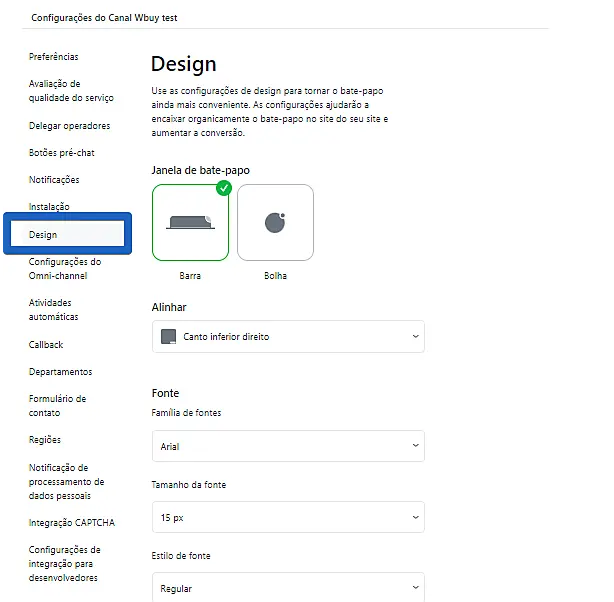The image size is (614, 602).
Task: Select Botões pré-chat menu item
Action: (x=61, y=153)
